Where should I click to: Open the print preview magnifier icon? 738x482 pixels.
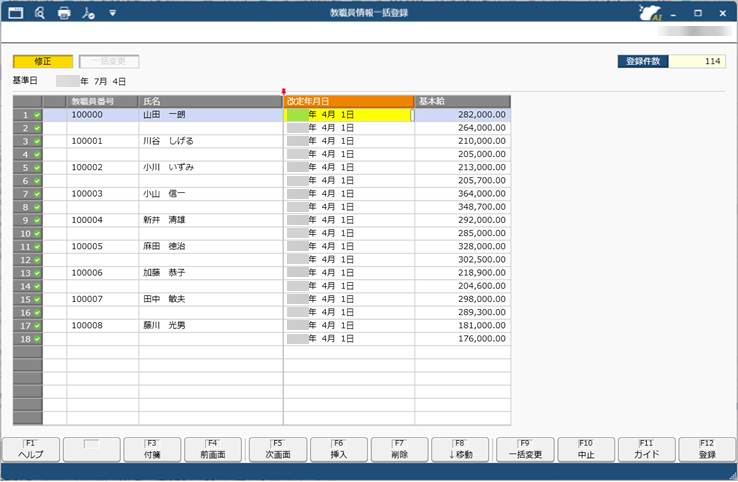point(40,13)
